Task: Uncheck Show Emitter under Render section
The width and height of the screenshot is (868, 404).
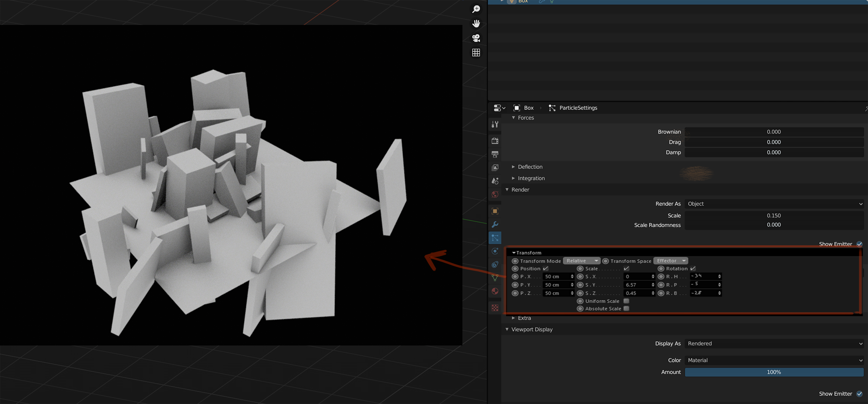Action: pos(859,244)
